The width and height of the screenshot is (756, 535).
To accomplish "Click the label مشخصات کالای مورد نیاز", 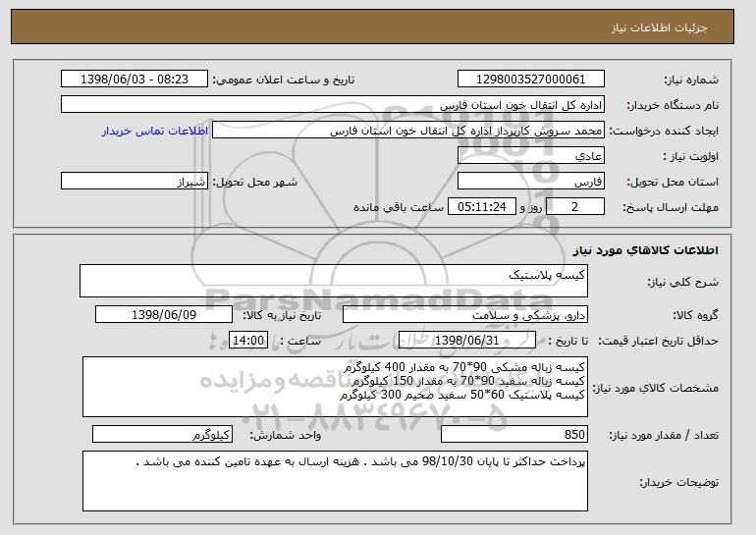I will click(655, 388).
